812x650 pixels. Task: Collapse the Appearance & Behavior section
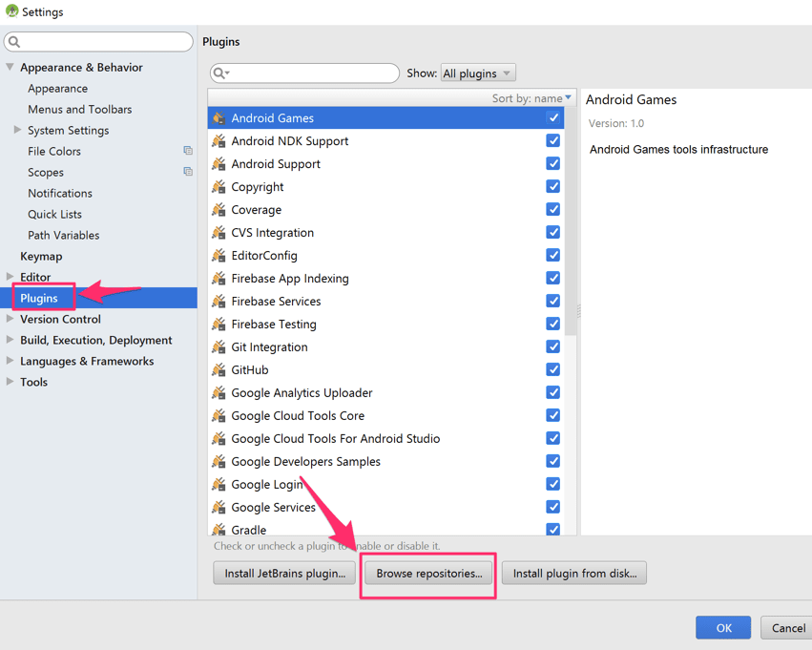10,67
